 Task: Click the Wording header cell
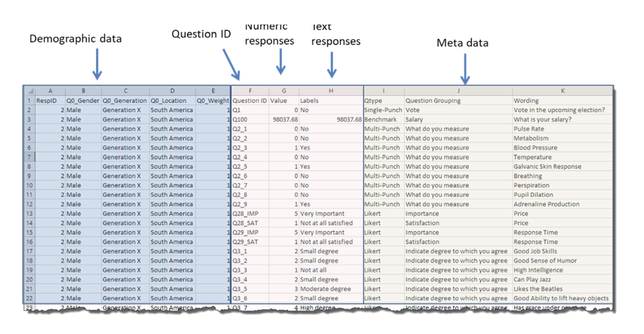[x=563, y=100]
